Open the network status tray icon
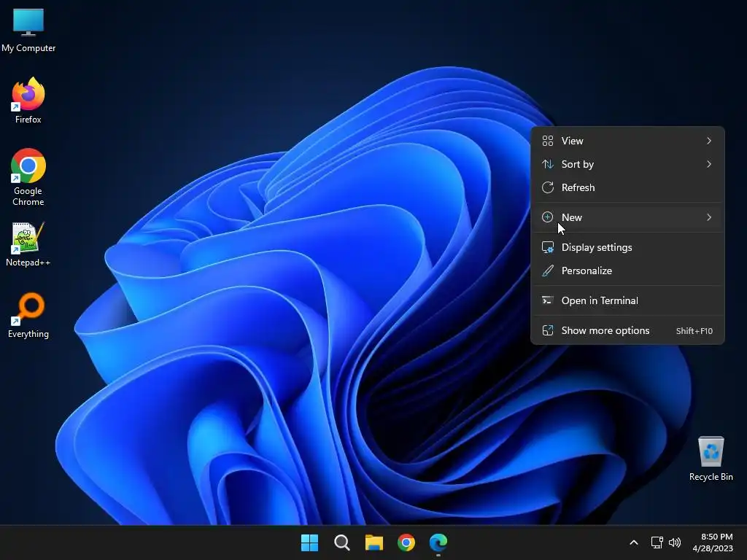Image resolution: width=747 pixels, height=560 pixels. coord(657,542)
